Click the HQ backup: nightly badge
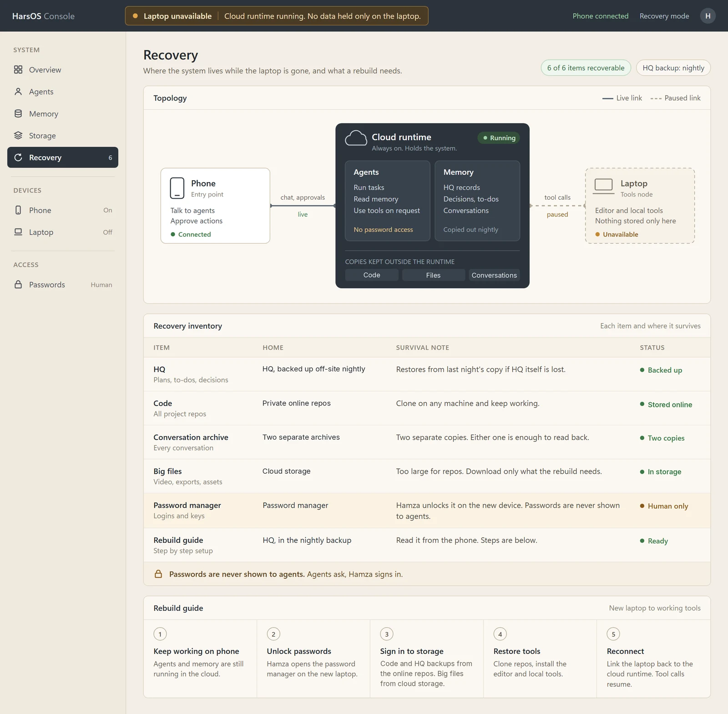 [673, 68]
